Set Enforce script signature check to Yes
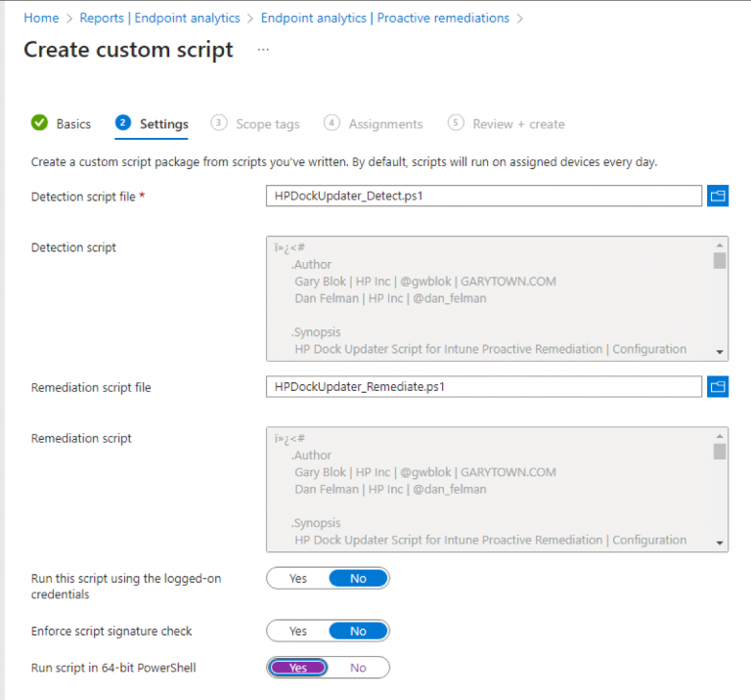This screenshot has height=700, width=751. [x=298, y=632]
